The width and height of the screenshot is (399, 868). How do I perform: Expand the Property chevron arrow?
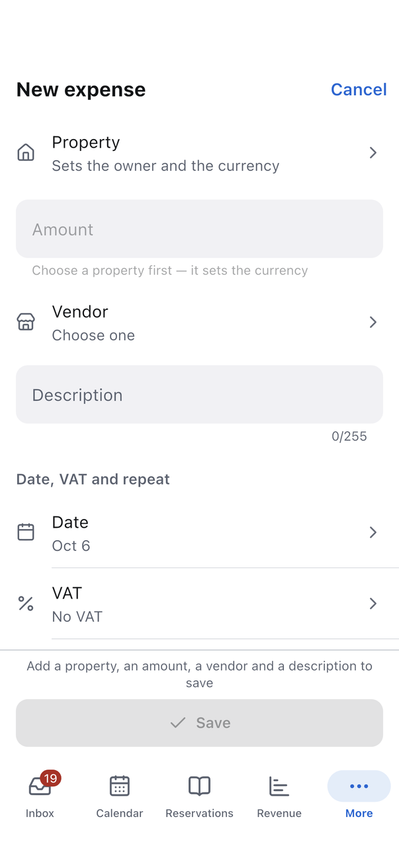(x=373, y=153)
